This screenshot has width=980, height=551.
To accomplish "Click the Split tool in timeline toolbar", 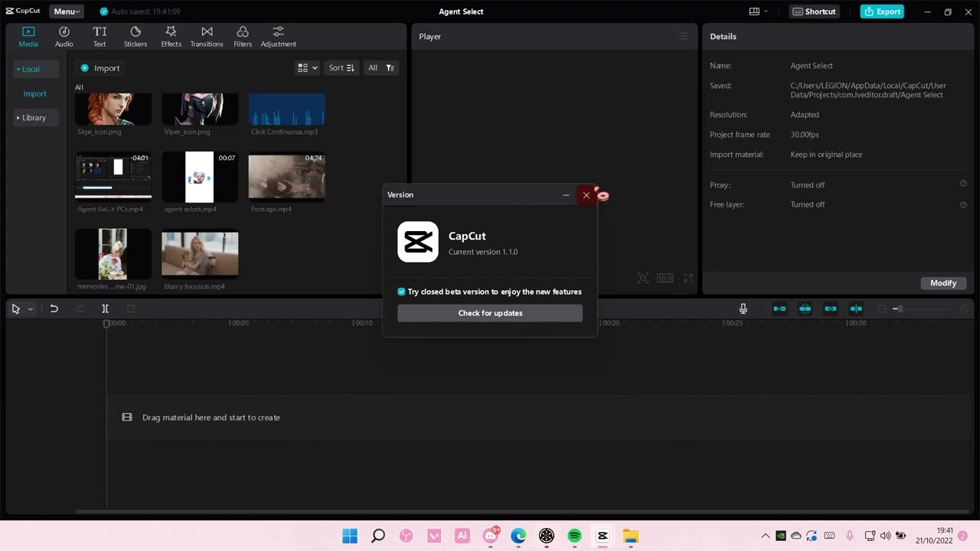I will (105, 308).
